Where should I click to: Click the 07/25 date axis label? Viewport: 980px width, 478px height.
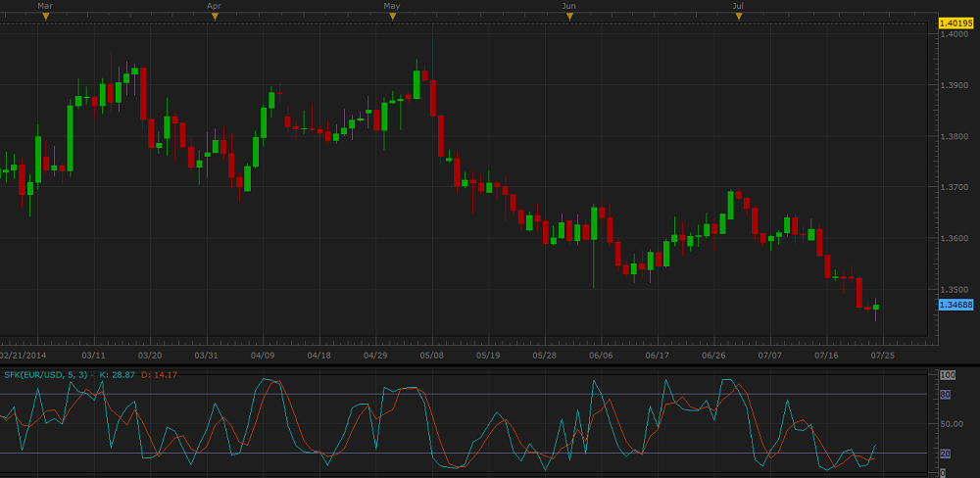882,355
